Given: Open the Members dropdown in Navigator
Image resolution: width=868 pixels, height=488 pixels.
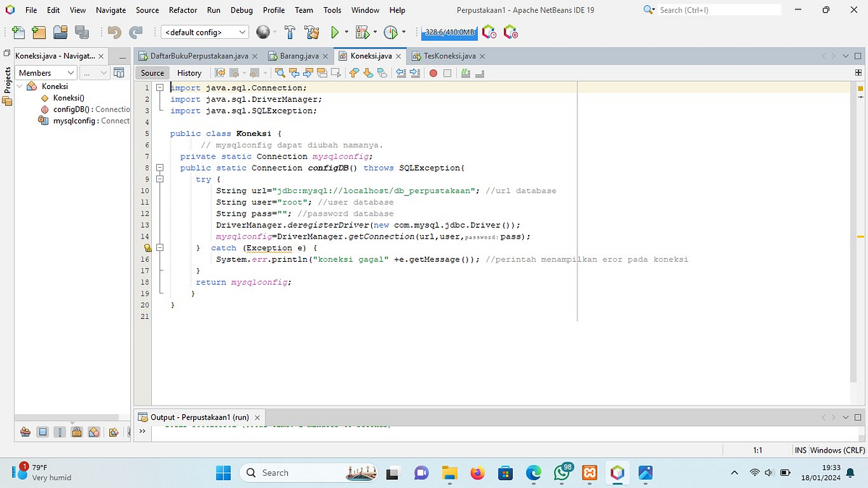Looking at the screenshot, I should [46, 73].
